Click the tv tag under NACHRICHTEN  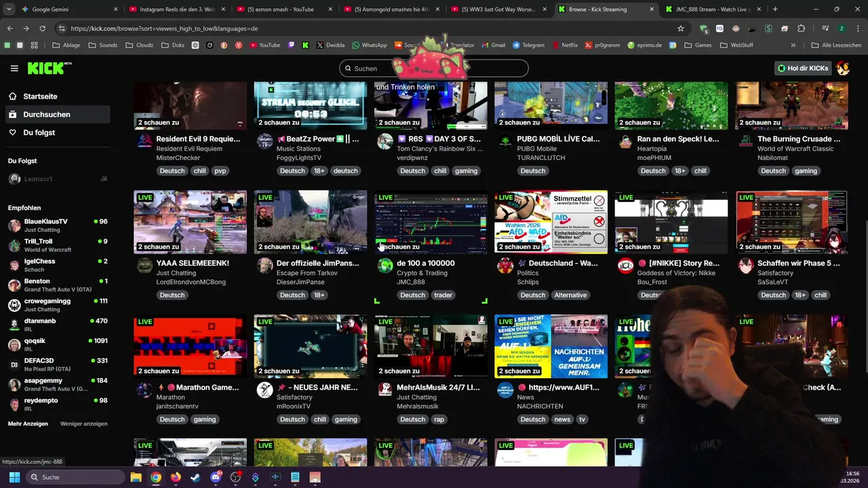click(582, 419)
